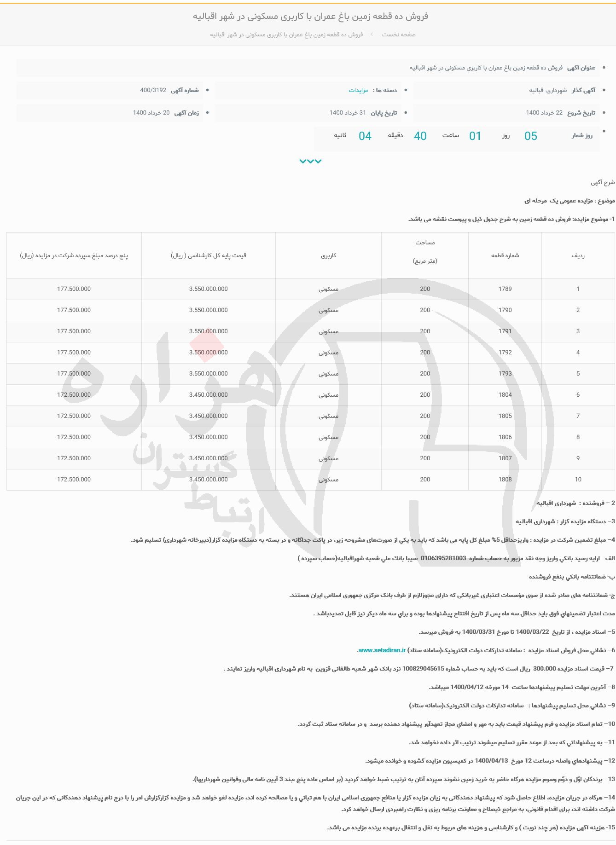Click the breadcrumb separator chevron icon

click(372, 35)
